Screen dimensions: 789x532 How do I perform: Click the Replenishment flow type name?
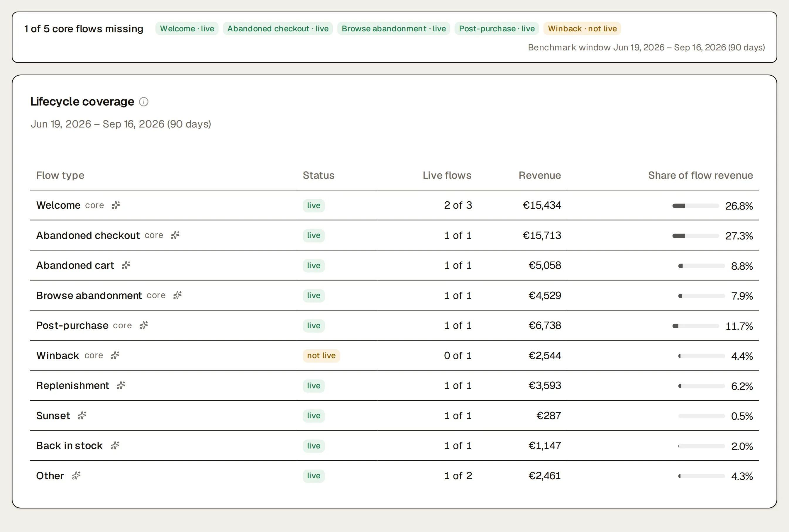click(73, 385)
